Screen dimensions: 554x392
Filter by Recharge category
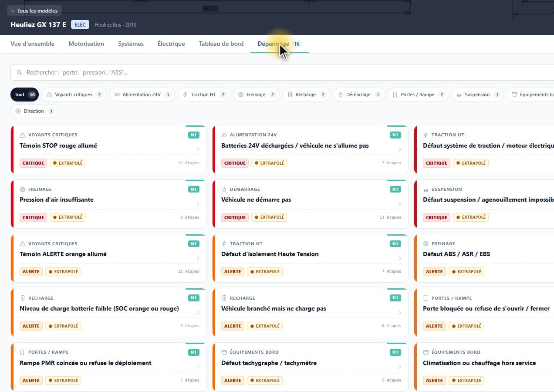tap(306, 95)
